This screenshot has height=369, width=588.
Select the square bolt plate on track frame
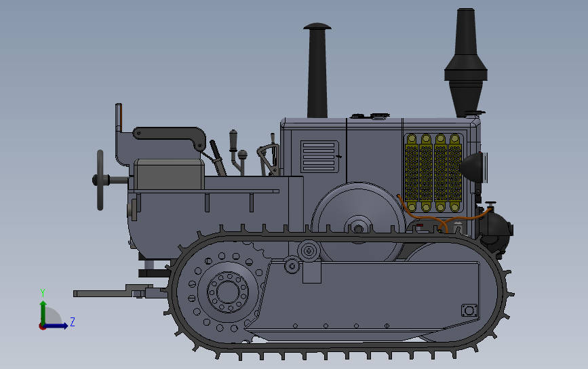click(x=469, y=311)
